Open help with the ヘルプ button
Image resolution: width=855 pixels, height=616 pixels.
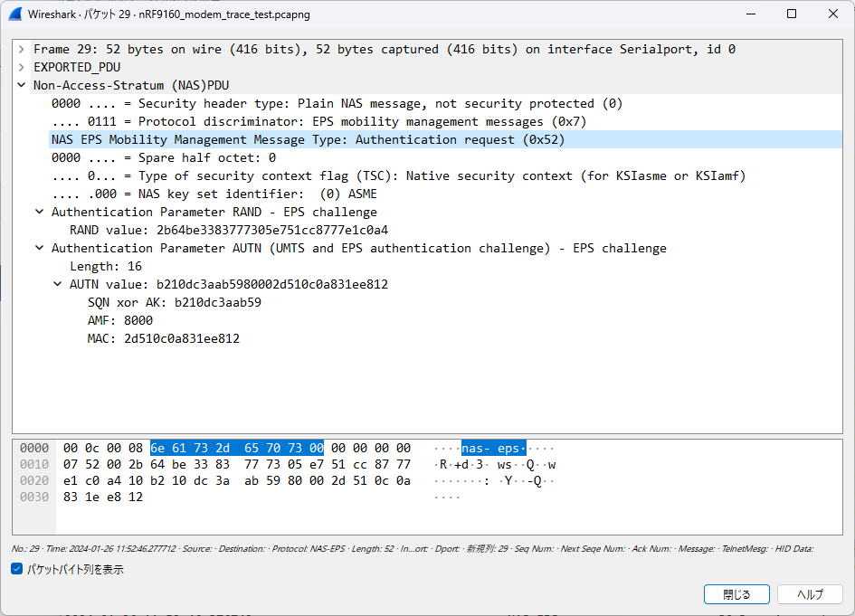pyautogui.click(x=810, y=594)
